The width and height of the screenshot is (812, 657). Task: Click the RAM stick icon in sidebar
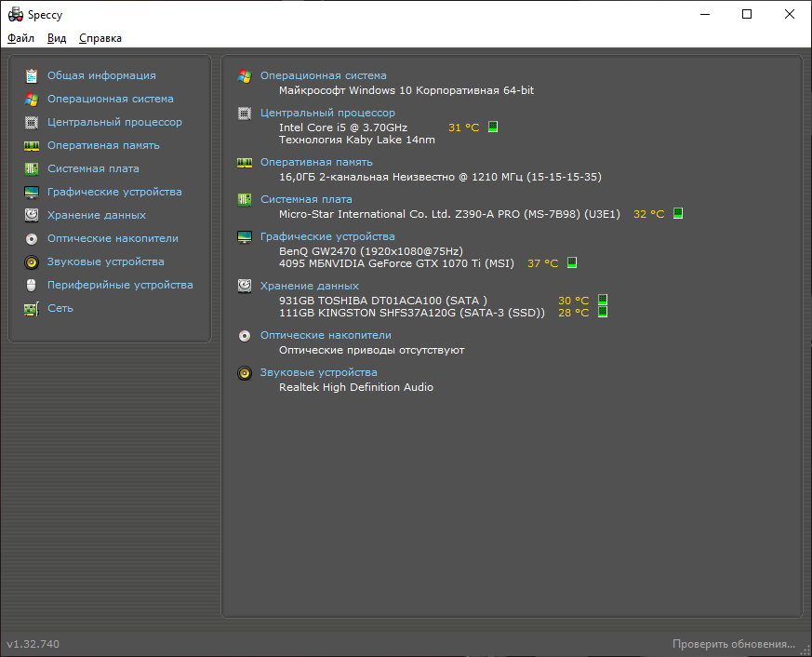[x=32, y=145]
